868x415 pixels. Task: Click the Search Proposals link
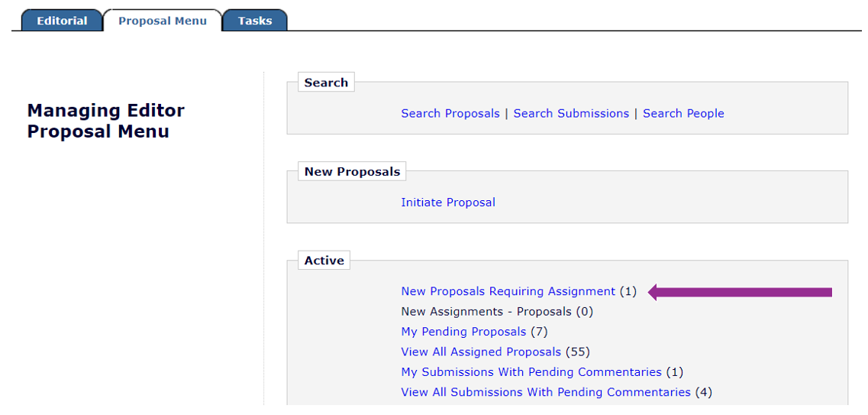coord(450,113)
